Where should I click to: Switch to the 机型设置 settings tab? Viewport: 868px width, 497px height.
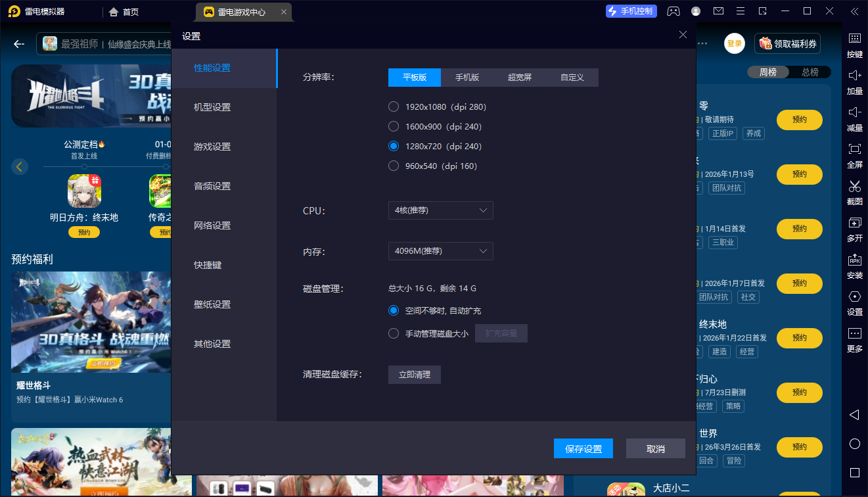click(224, 107)
